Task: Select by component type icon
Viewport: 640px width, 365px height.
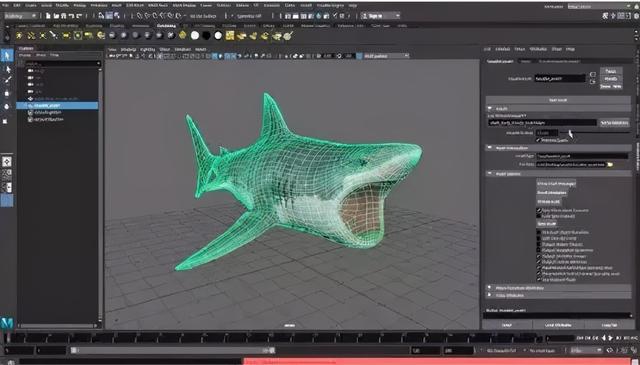Action: [117, 16]
